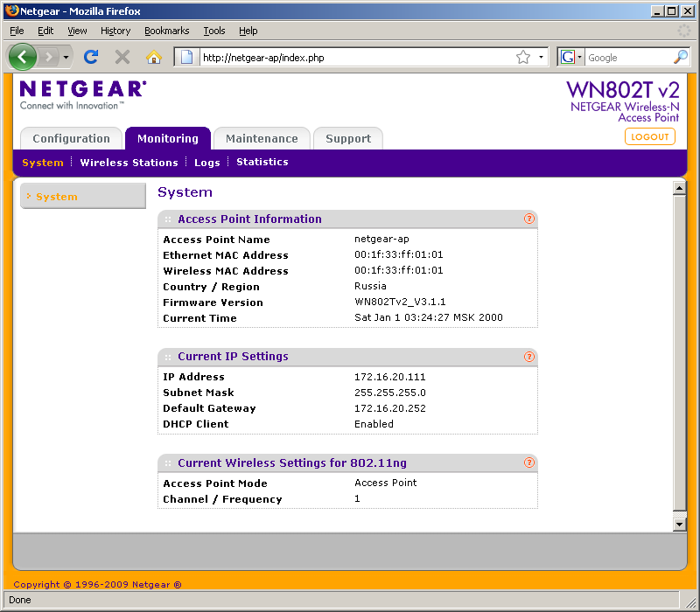Image resolution: width=700 pixels, height=612 pixels.
Task: Click the grayed forward navigation arrow
Action: [x=48, y=57]
